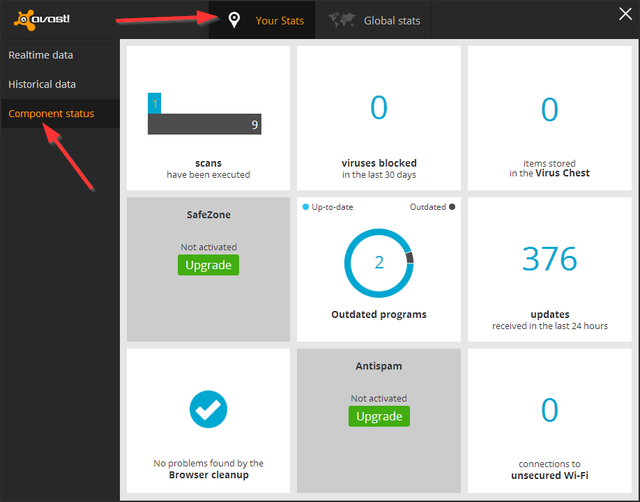Click 'updates received in the last 24 hours'
The image size is (640, 502).
(x=549, y=320)
